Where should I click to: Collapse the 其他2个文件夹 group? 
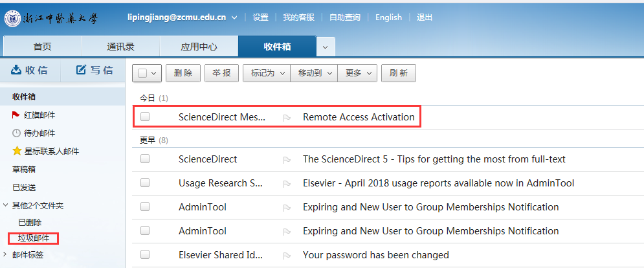click(6, 205)
